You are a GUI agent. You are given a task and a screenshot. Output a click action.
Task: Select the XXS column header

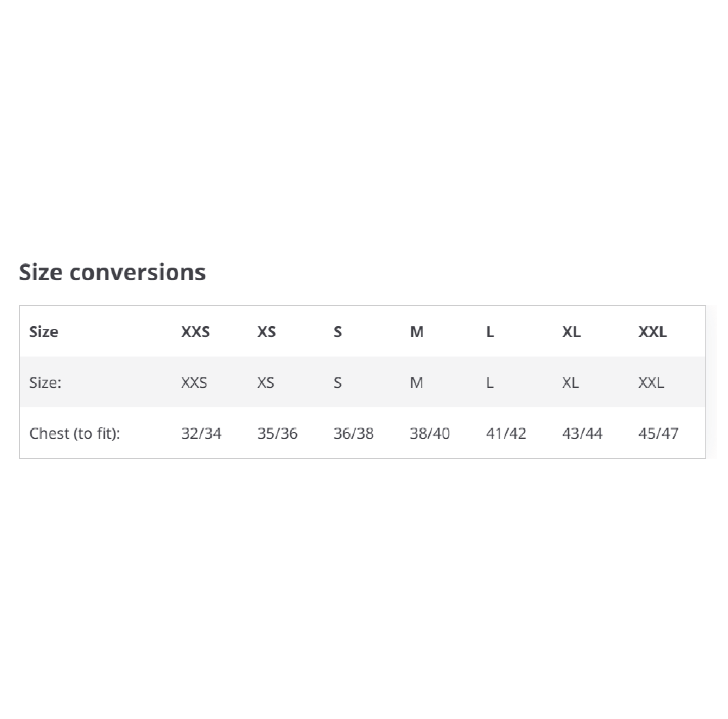(x=195, y=332)
